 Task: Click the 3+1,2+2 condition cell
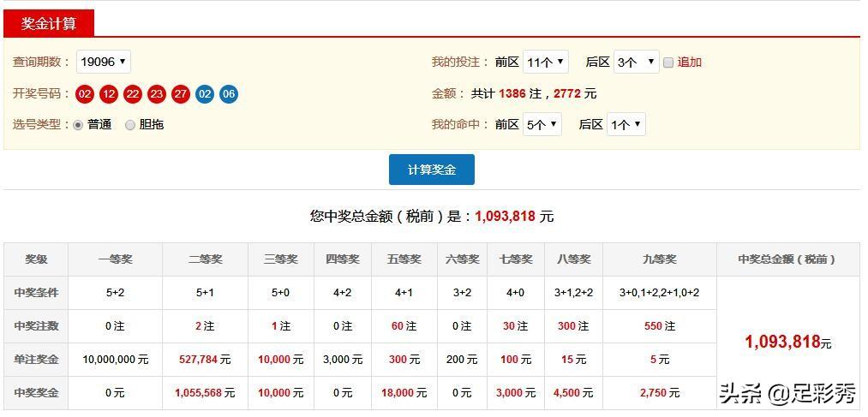(573, 293)
